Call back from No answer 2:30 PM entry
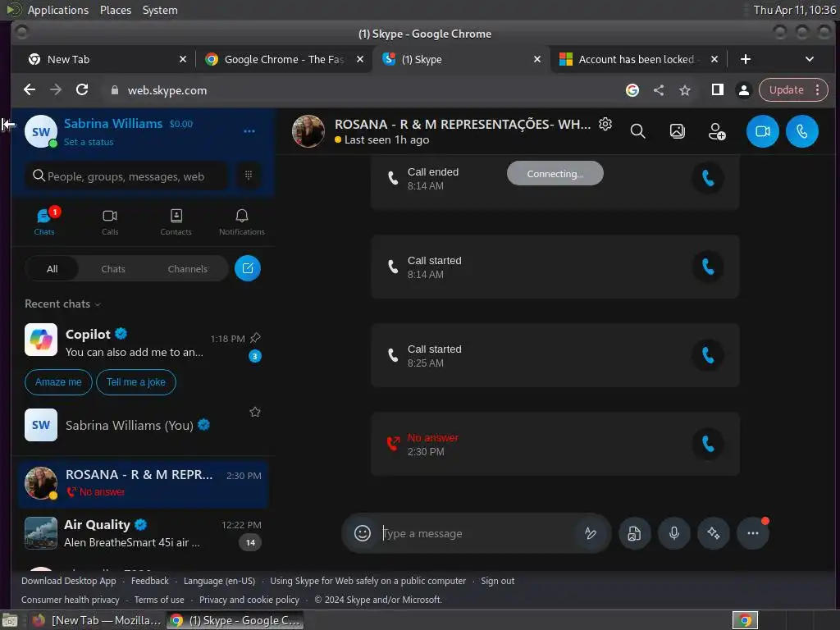 [708, 444]
